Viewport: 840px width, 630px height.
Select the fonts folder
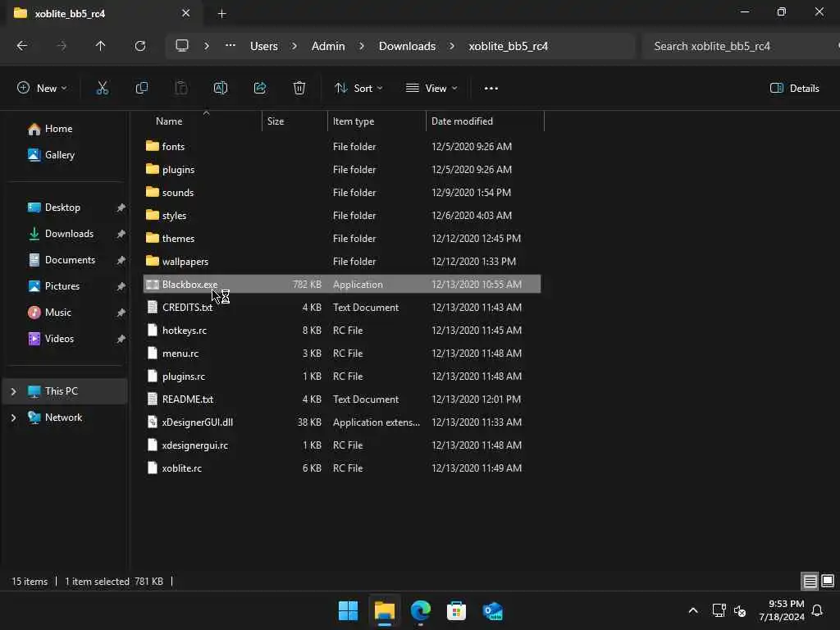pos(342,146)
